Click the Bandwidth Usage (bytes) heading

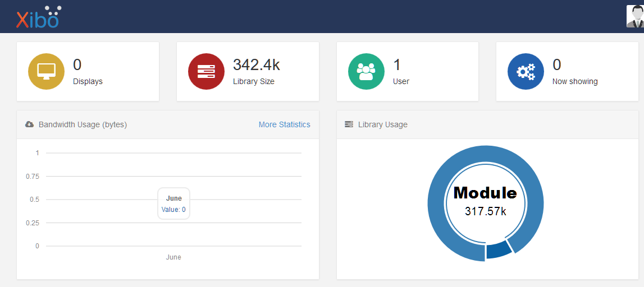83,124
